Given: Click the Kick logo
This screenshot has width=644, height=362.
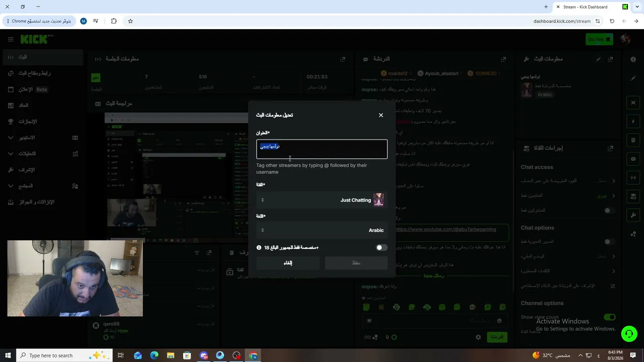Looking at the screenshot, I should point(37,39).
